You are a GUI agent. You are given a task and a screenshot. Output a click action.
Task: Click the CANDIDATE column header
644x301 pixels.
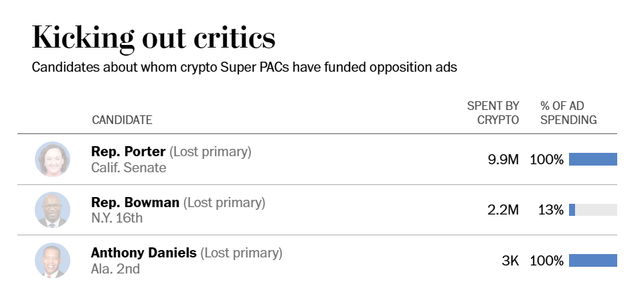[x=122, y=120]
